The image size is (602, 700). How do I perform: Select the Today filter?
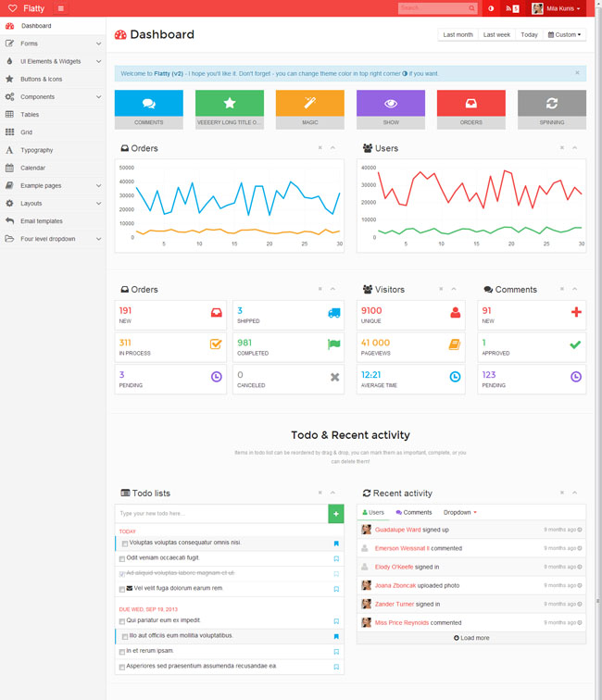pos(529,34)
